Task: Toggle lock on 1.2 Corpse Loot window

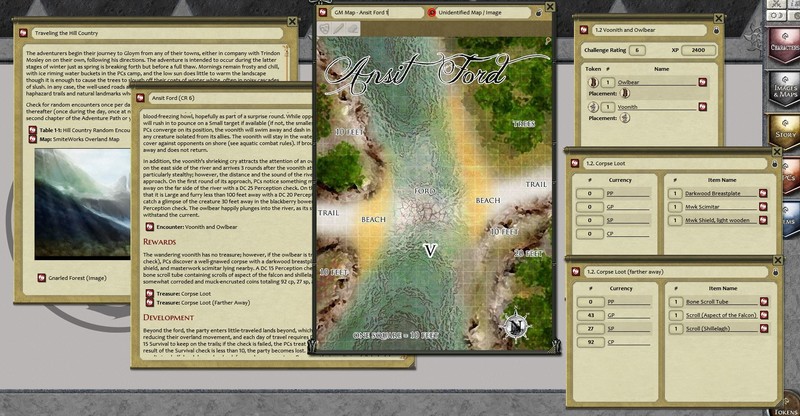Action: [774, 164]
